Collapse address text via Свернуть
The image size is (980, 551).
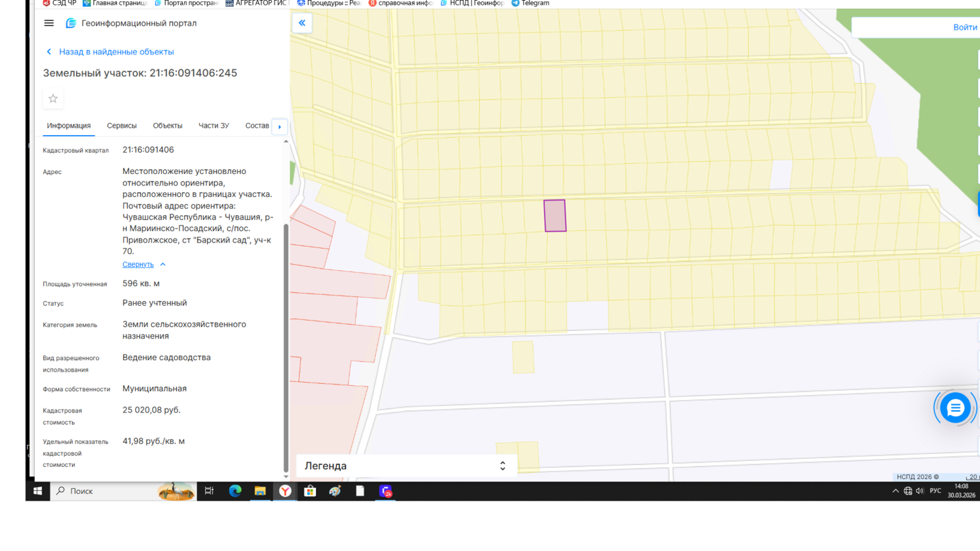(x=138, y=264)
